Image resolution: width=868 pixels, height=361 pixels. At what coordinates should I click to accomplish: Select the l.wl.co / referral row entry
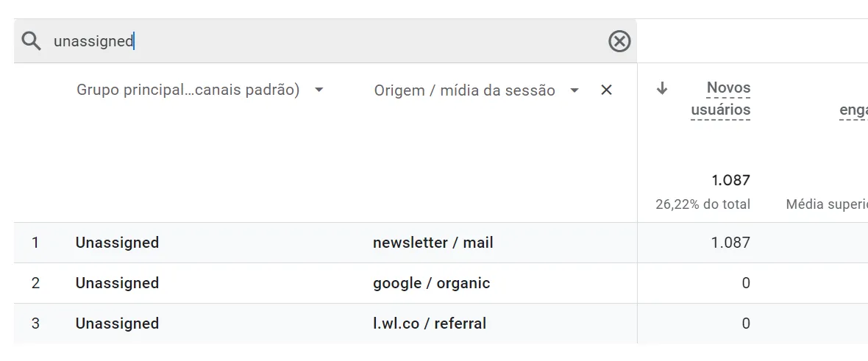click(430, 324)
